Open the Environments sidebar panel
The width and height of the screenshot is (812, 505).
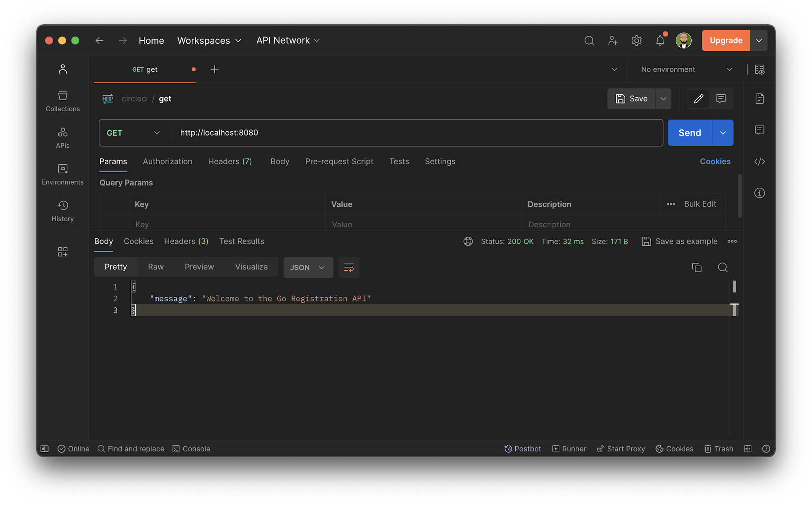coord(63,174)
